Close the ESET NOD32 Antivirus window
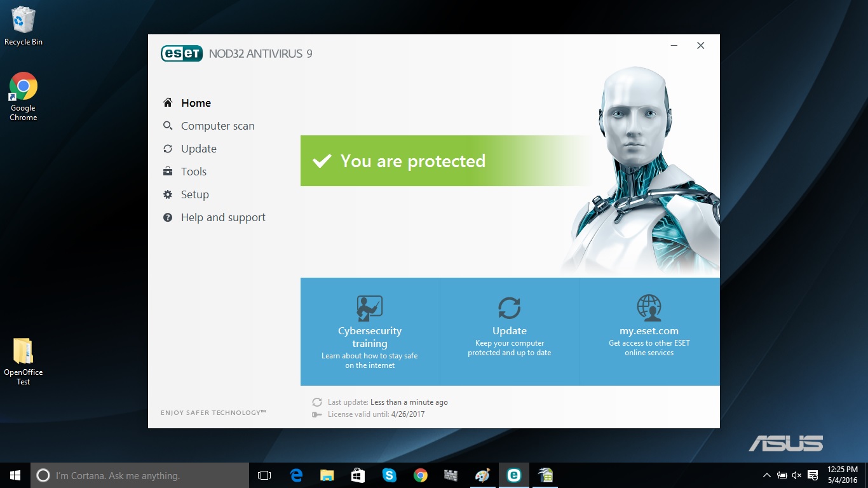 [x=700, y=46]
